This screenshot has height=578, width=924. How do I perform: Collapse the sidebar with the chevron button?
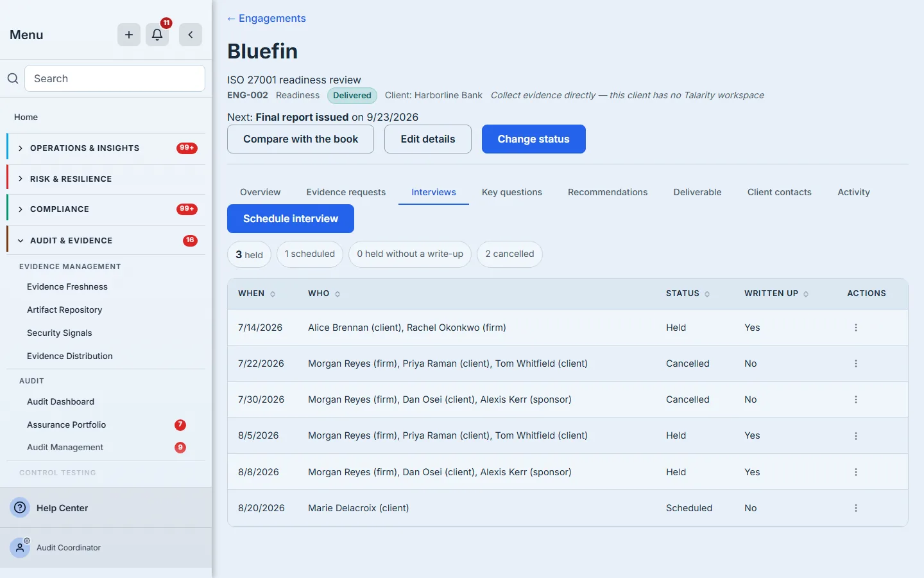[191, 35]
